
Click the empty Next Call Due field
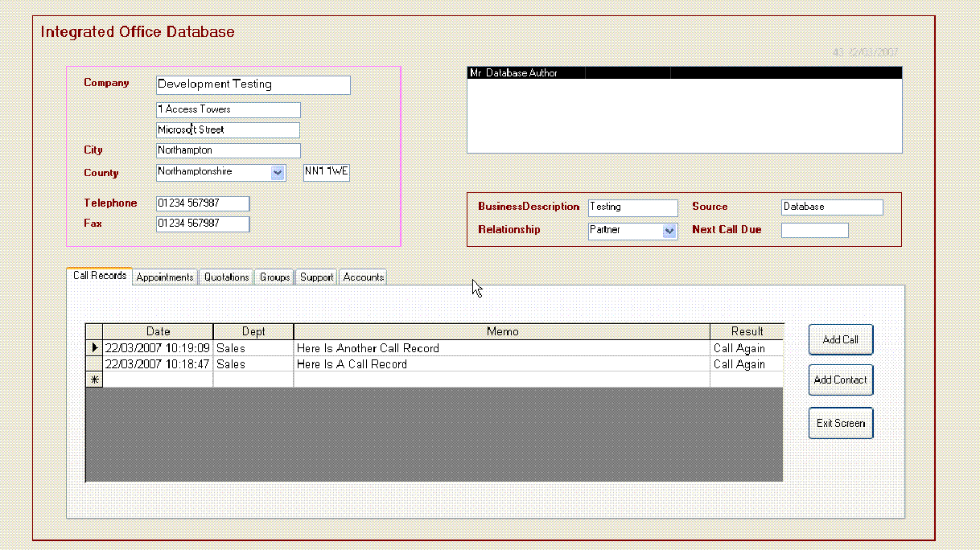click(x=814, y=231)
